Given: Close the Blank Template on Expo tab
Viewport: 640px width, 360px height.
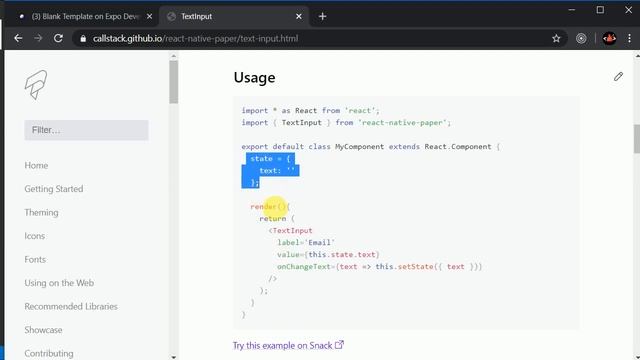Looking at the screenshot, I should point(149,16).
